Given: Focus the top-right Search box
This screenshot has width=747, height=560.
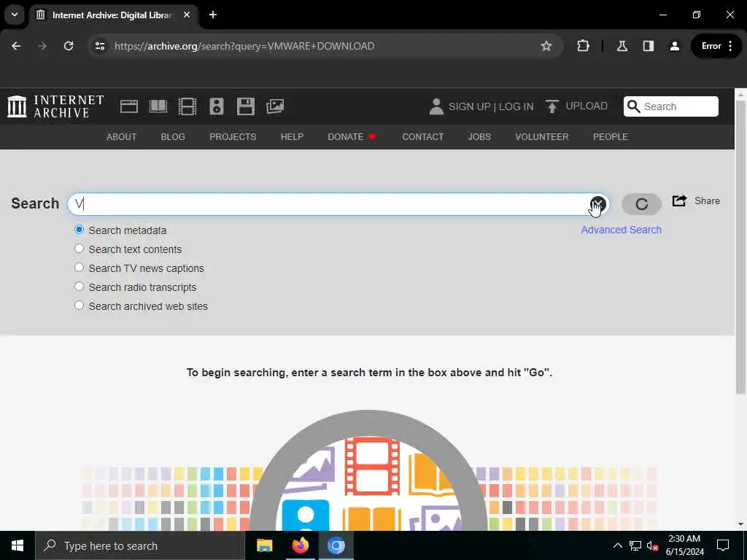Looking at the screenshot, I should [671, 106].
